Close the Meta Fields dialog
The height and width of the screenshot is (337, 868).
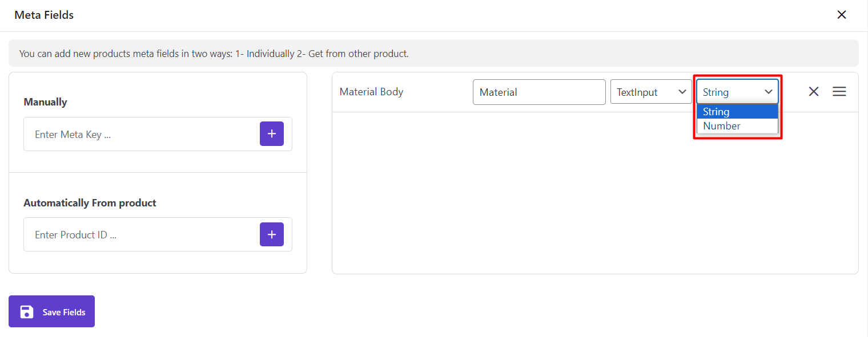[842, 15]
